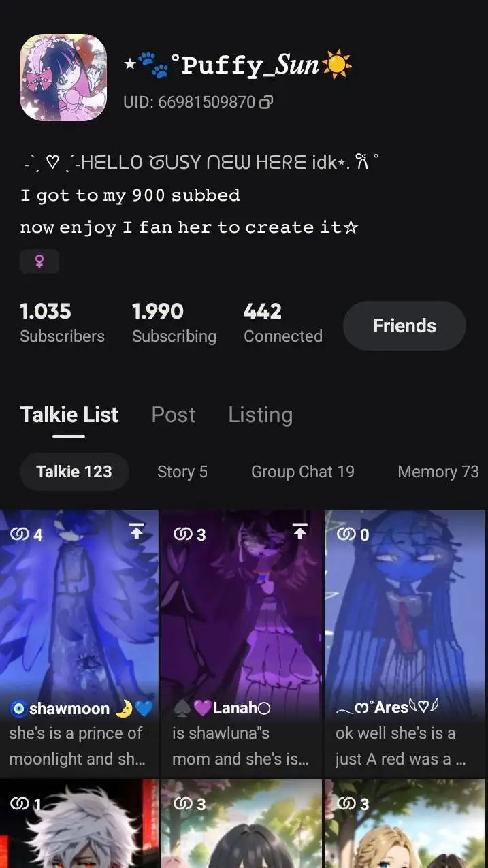This screenshot has height=868, width=488.
Task: Tap the pin icon on Lanah card
Action: click(x=299, y=532)
